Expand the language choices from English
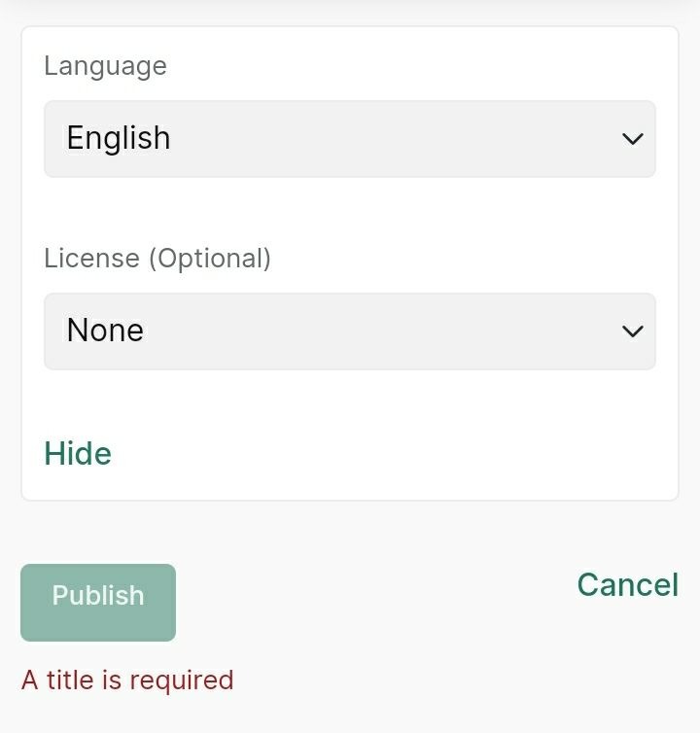The width and height of the screenshot is (700, 733). [x=349, y=139]
